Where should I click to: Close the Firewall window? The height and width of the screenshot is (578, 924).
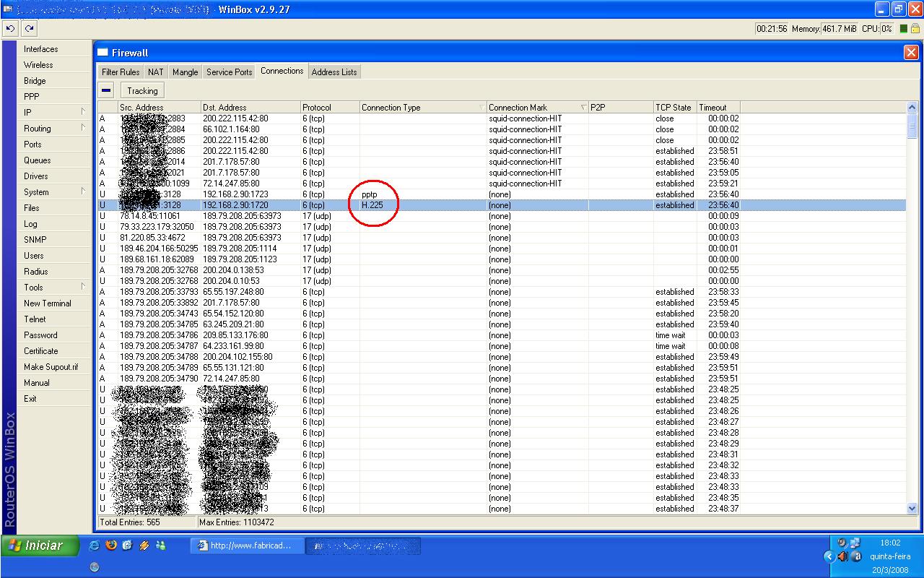910,53
